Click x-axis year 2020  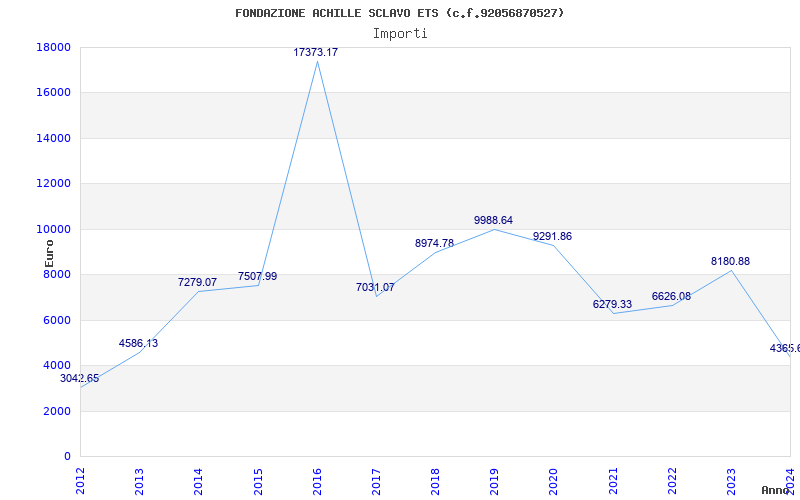[x=554, y=481]
